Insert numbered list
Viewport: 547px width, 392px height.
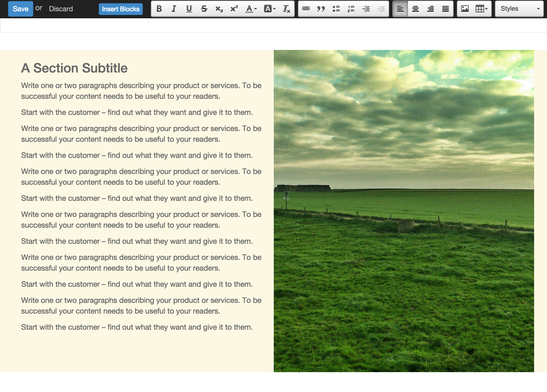point(351,9)
